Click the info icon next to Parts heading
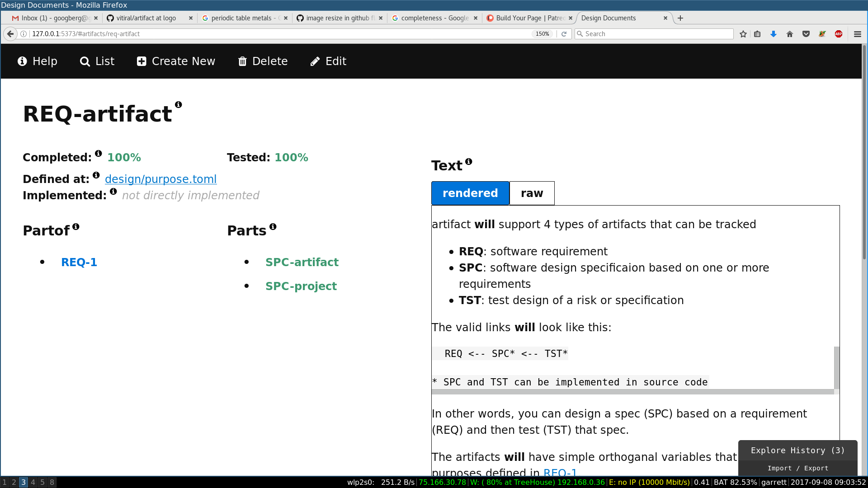 273,226
